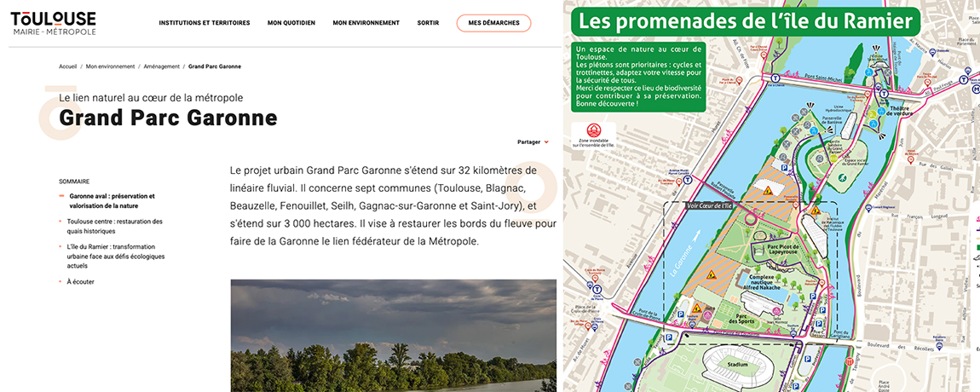Click the warning triangle beside Parc des Sports

[x=697, y=308]
